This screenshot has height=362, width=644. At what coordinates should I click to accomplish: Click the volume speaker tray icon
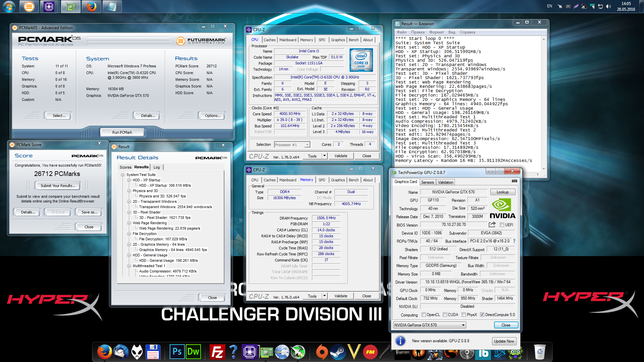pos(608,6)
